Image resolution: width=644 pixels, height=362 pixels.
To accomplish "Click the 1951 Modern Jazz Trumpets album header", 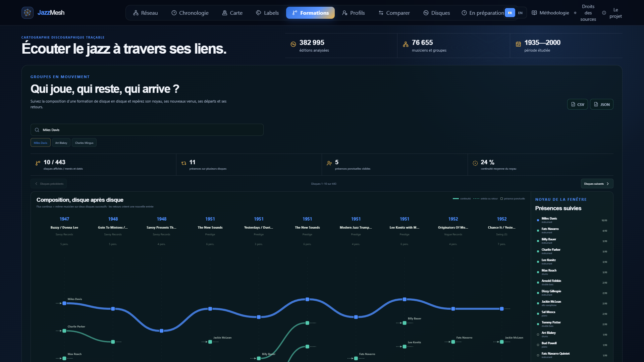I will pos(356,231).
